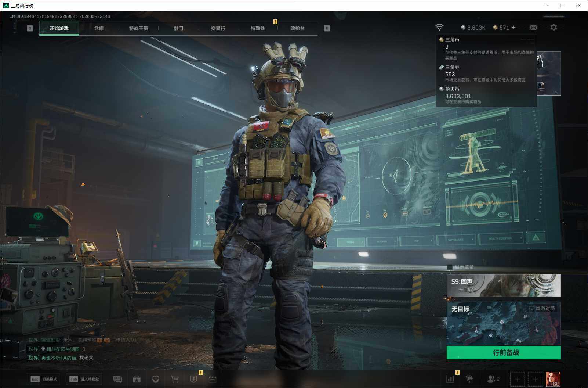Go to the 部门 tab
588x388 pixels.
(178, 28)
